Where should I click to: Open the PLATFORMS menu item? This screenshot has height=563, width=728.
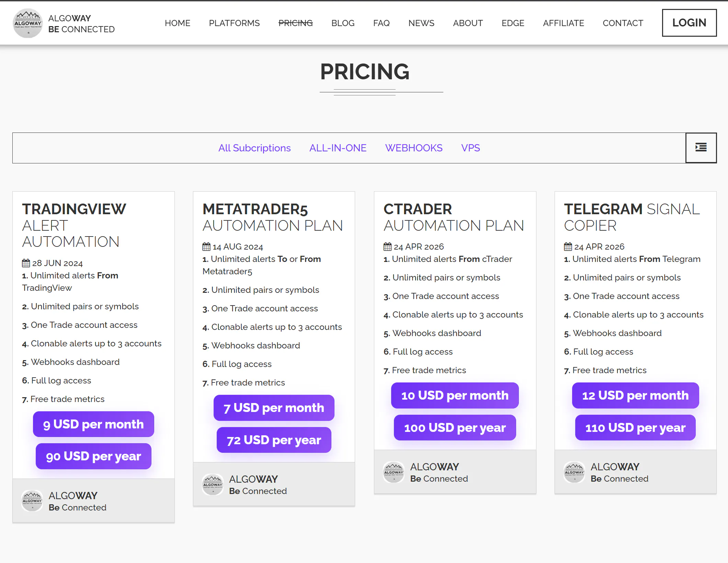(234, 23)
